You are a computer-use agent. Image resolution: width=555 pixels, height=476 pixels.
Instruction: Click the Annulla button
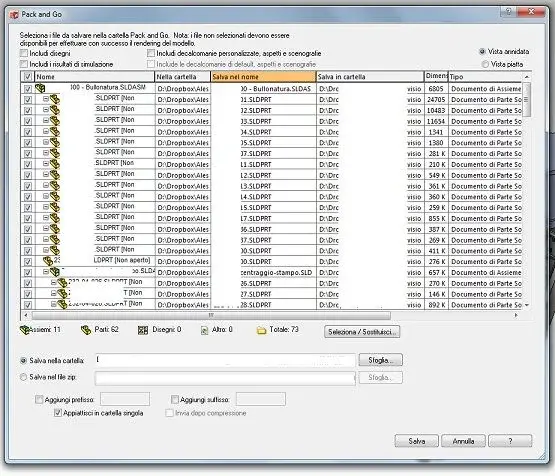tap(463, 441)
